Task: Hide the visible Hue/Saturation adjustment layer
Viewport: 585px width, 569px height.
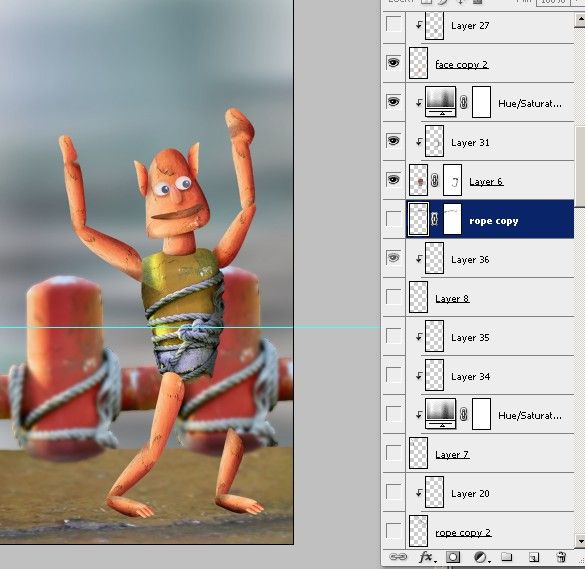Action: (394, 101)
